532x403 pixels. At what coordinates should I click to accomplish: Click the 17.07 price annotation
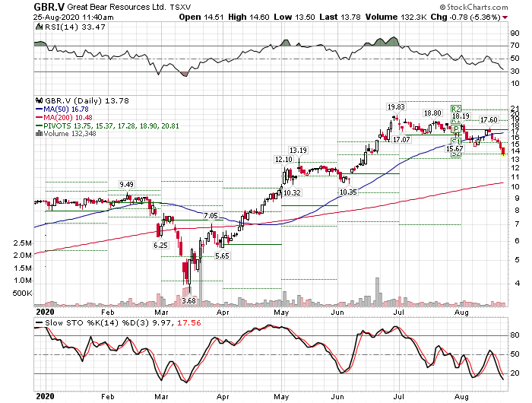pos(401,139)
